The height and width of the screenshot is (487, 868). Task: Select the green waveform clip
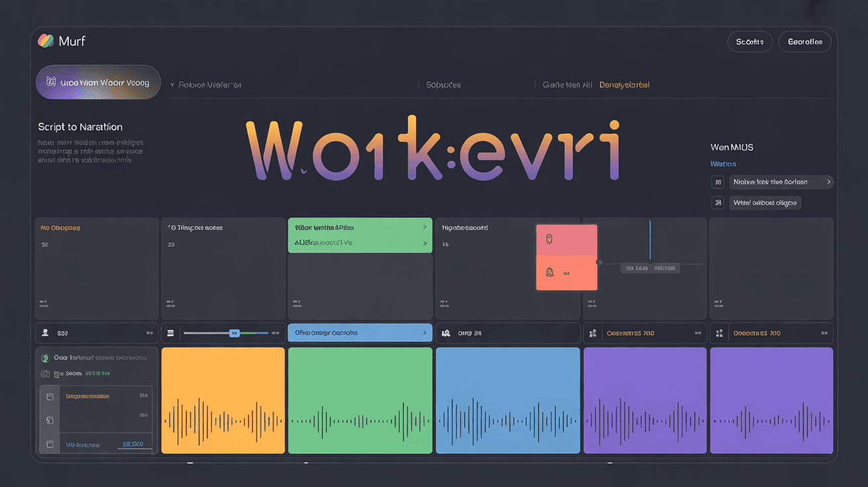(360, 400)
